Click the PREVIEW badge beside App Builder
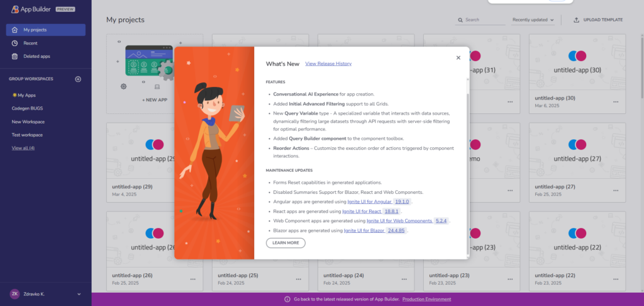This screenshot has width=644, height=306. pos(65,9)
